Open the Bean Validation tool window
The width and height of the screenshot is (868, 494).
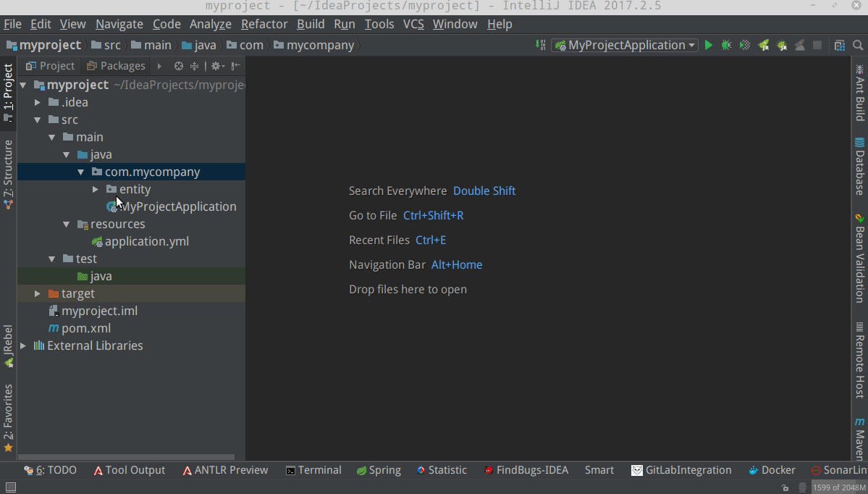click(860, 258)
